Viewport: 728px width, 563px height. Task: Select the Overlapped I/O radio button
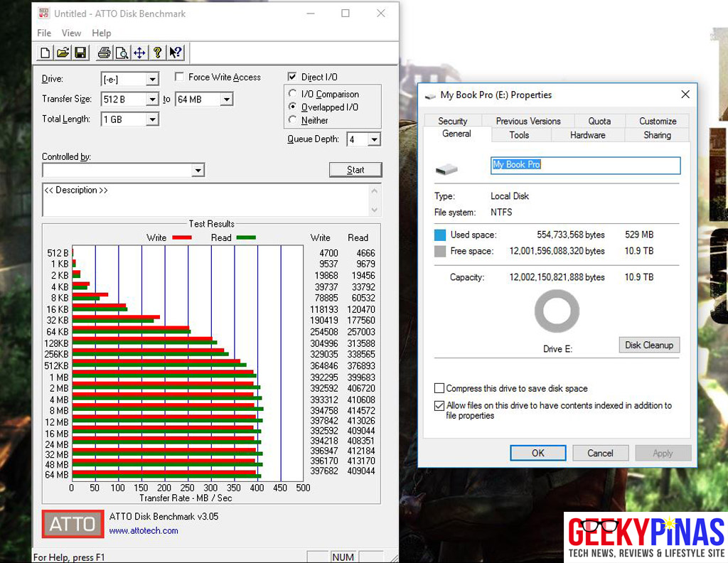click(292, 107)
